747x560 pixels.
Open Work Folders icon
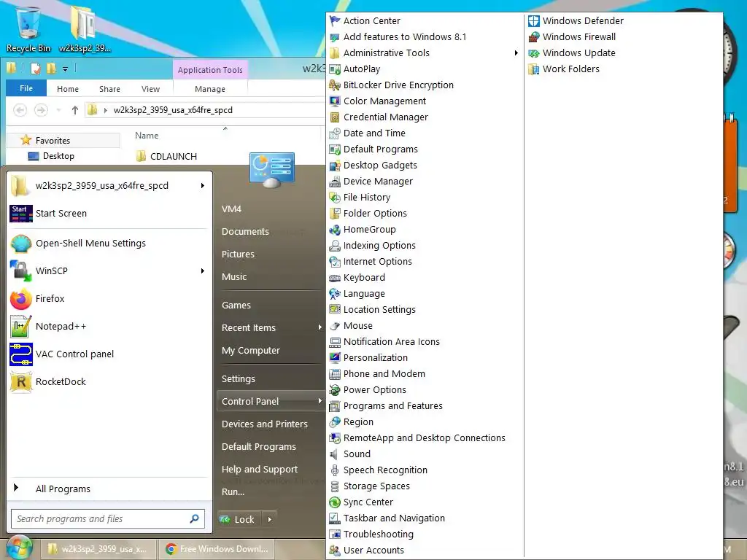click(x=534, y=69)
